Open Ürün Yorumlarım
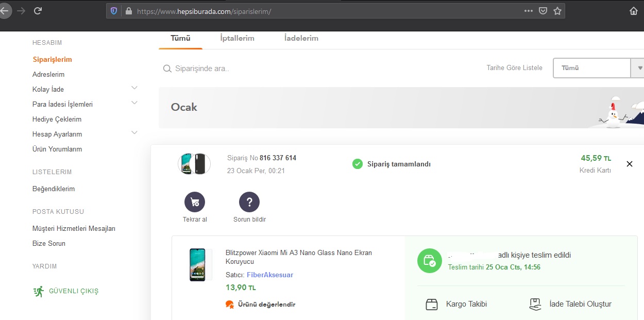 (57, 149)
